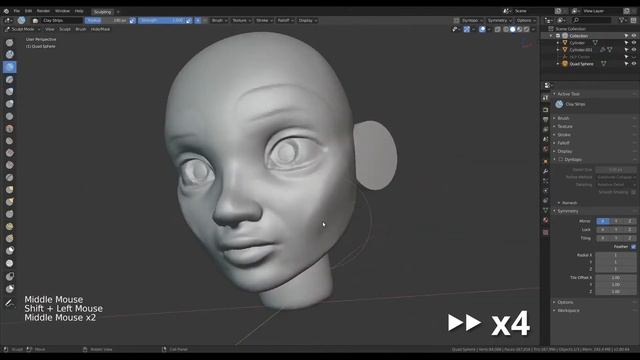Image resolution: width=640 pixels, height=360 pixels.
Task: Select the Scrape brush tool
Action: pos(10,165)
